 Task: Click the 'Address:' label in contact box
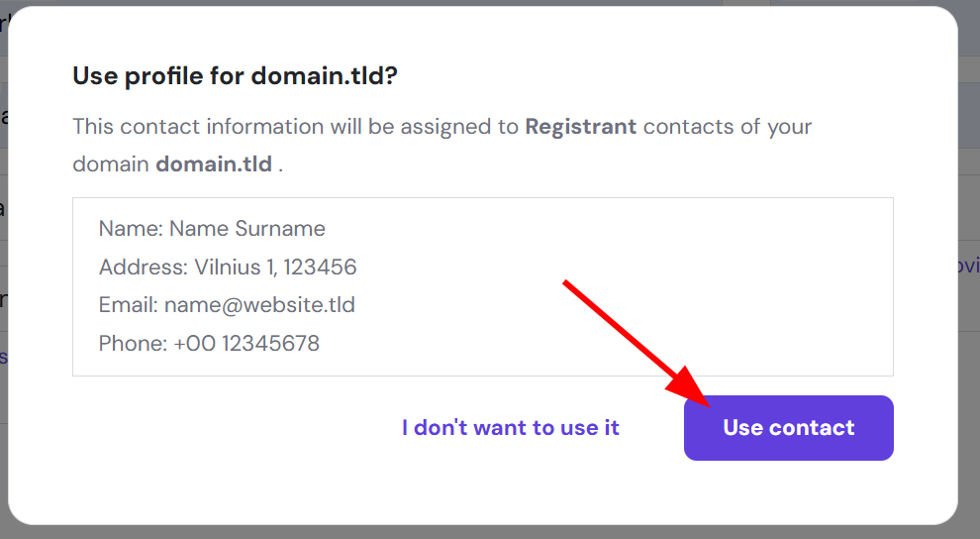(143, 268)
